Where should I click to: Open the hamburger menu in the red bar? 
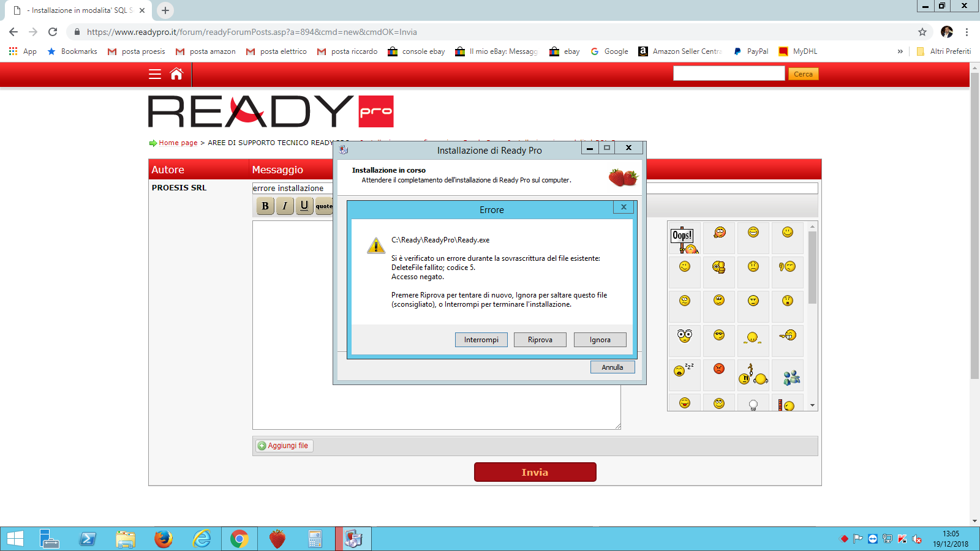pos(155,74)
